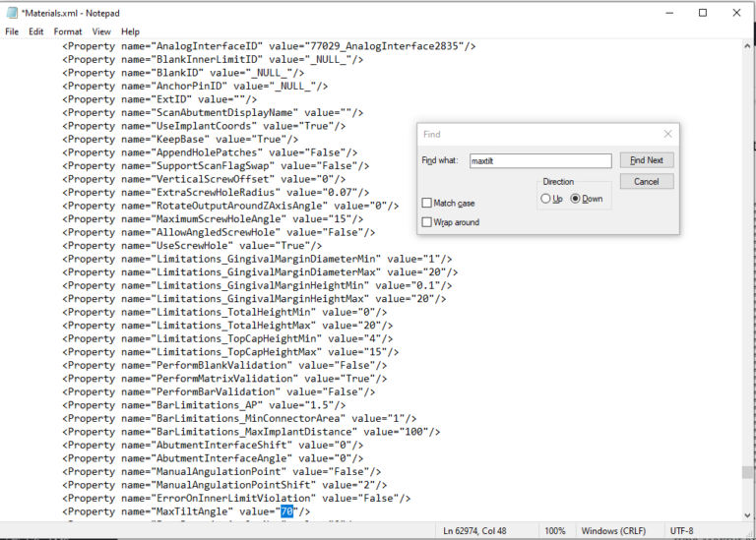Select the Down direction radio button
The width and height of the screenshot is (756, 540).
[576, 199]
